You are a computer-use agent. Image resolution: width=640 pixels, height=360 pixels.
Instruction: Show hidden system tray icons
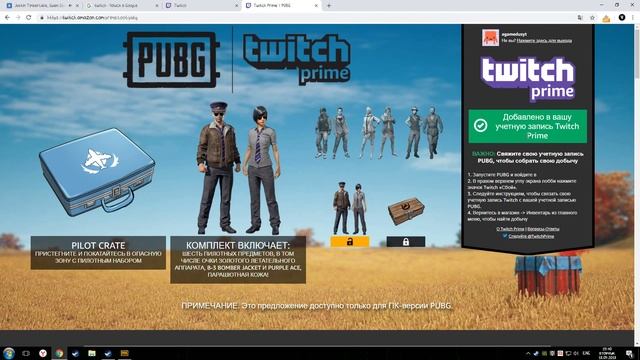click(x=528, y=353)
